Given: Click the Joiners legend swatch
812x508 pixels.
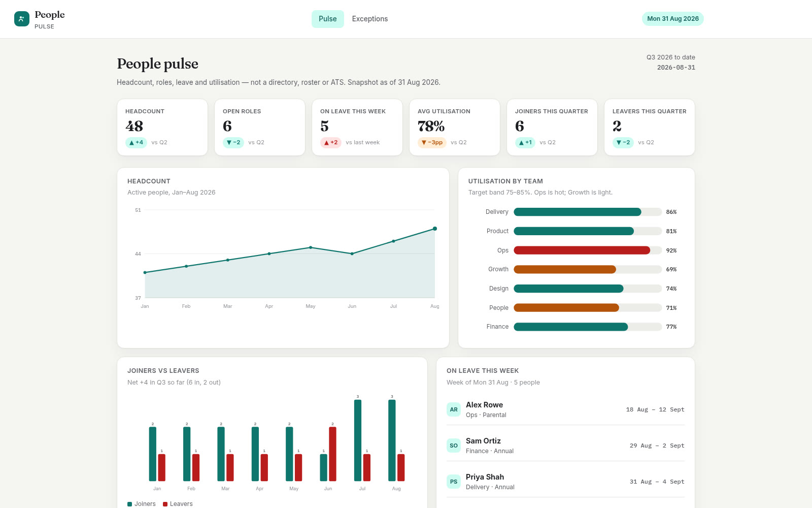Looking at the screenshot, I should click(130, 504).
